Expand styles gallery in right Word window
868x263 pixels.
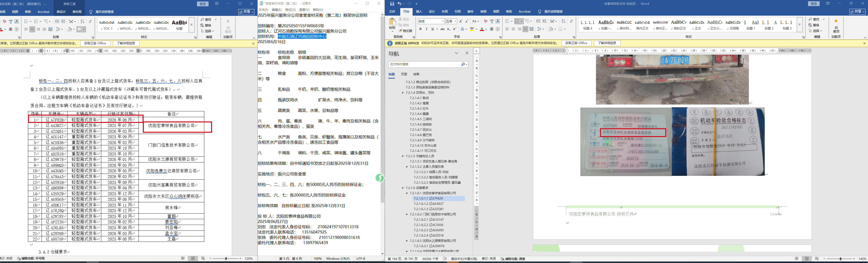click(x=799, y=24)
